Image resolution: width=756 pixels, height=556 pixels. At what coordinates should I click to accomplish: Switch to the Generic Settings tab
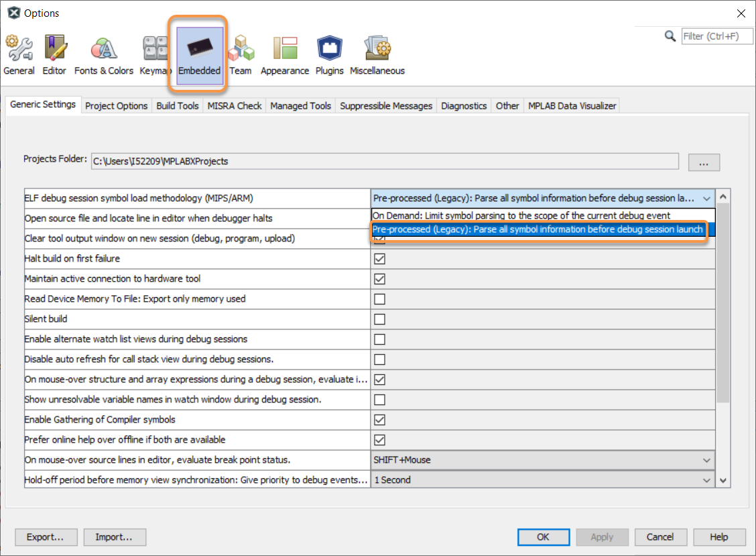43,104
